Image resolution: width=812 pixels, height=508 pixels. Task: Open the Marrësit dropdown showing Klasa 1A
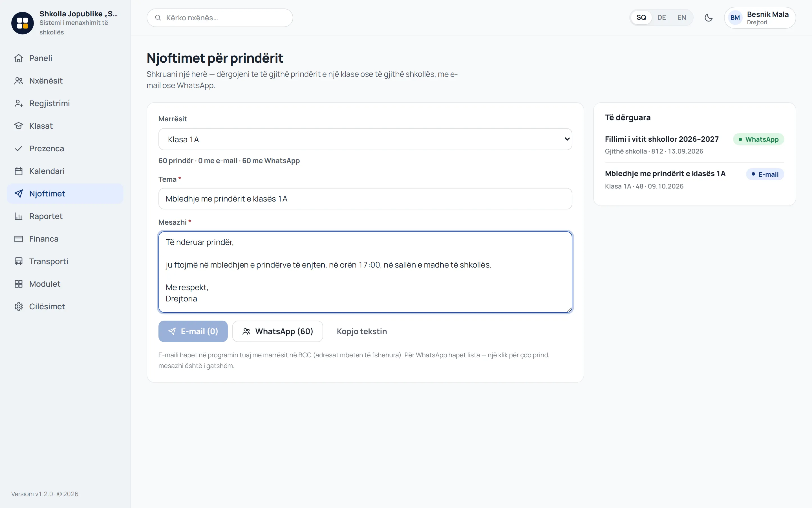click(365, 139)
